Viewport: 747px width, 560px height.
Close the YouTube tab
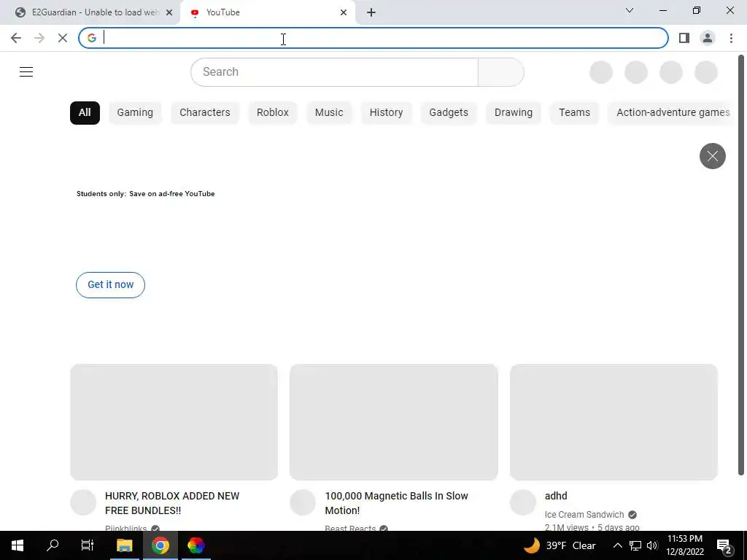pos(344,12)
